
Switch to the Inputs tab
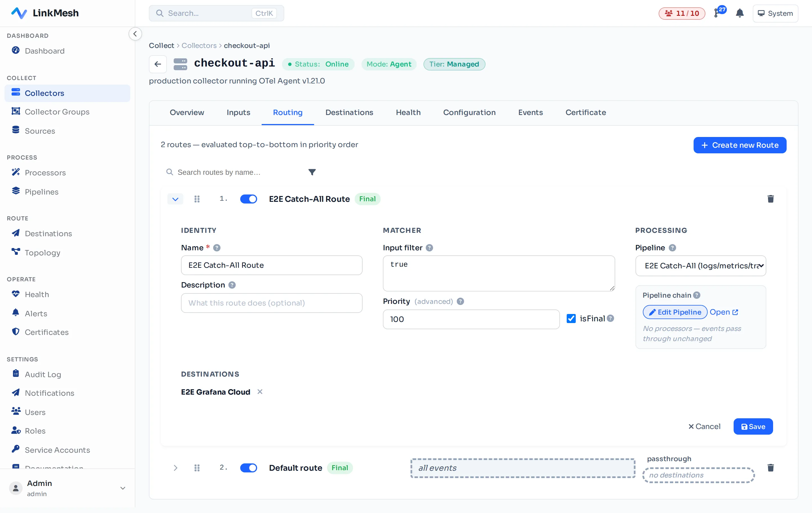238,112
